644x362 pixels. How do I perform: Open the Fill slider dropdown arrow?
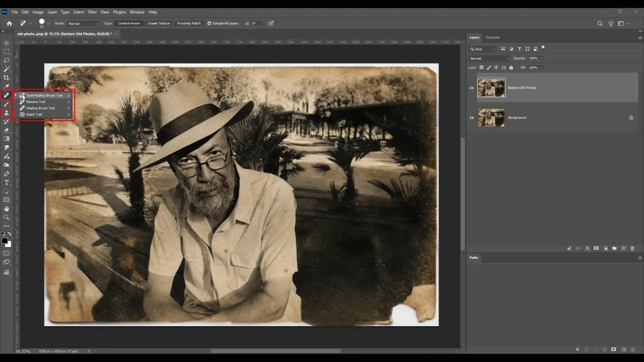point(541,67)
